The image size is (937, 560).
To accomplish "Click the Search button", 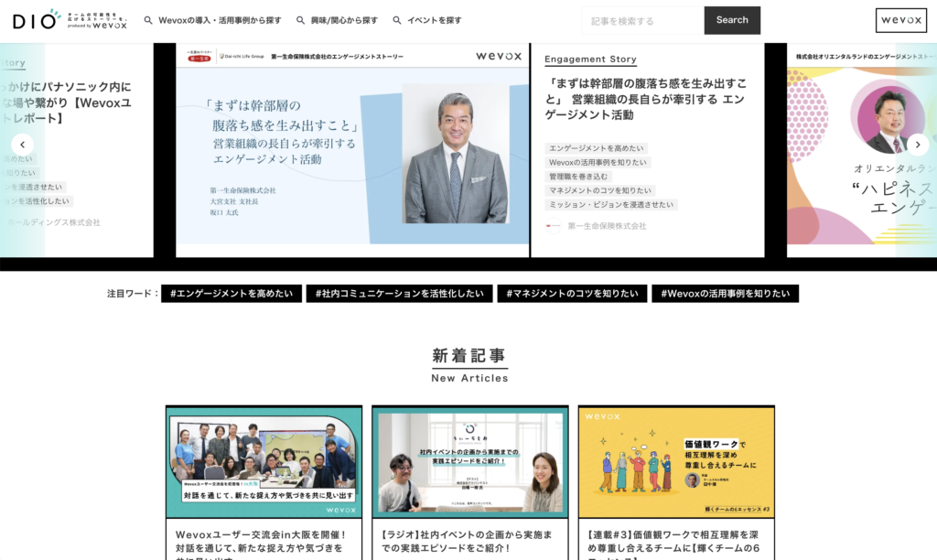I will tap(732, 20).
